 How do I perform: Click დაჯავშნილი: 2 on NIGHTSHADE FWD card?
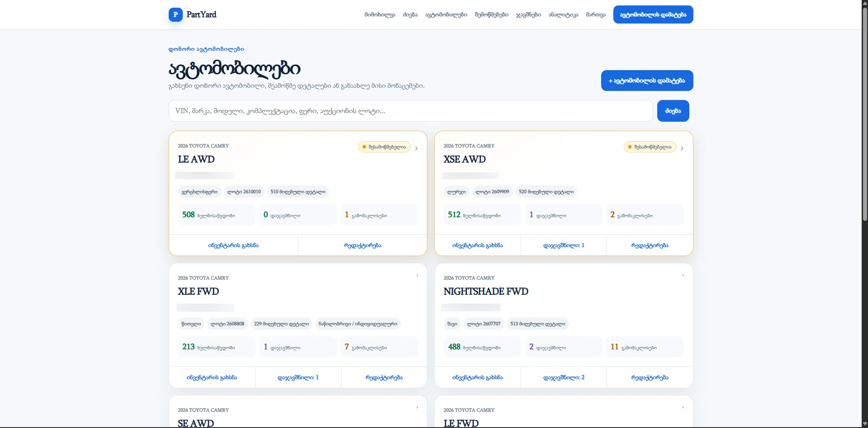pos(564,377)
